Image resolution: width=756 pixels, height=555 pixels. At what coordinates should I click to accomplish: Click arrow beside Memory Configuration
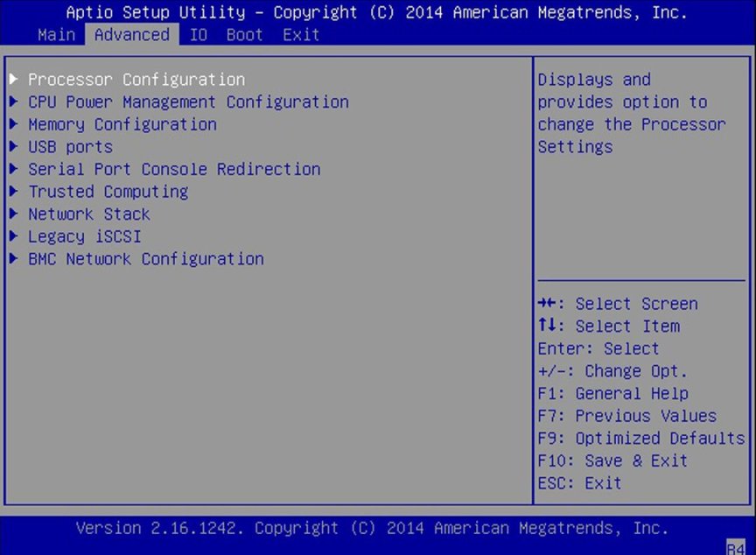point(14,123)
